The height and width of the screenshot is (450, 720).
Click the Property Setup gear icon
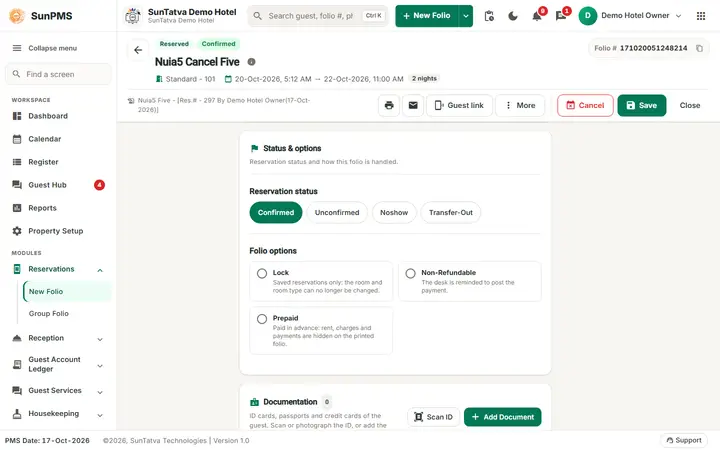[17, 231]
